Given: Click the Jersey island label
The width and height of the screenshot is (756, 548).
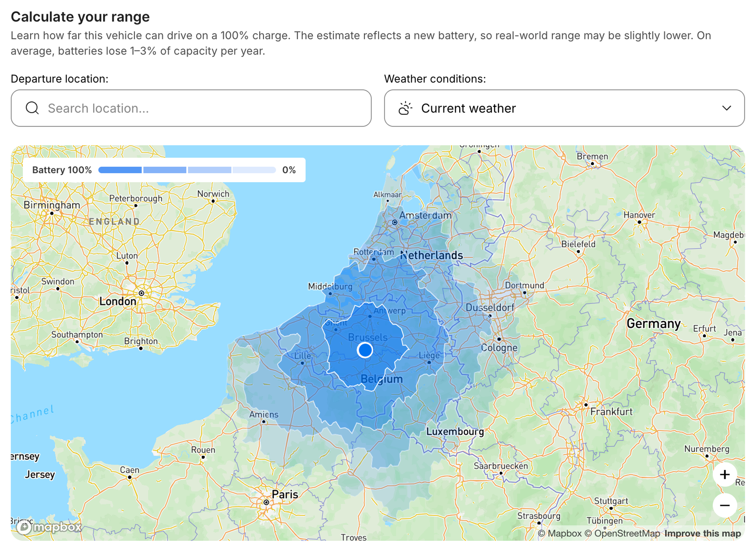Looking at the screenshot, I should (x=40, y=475).
